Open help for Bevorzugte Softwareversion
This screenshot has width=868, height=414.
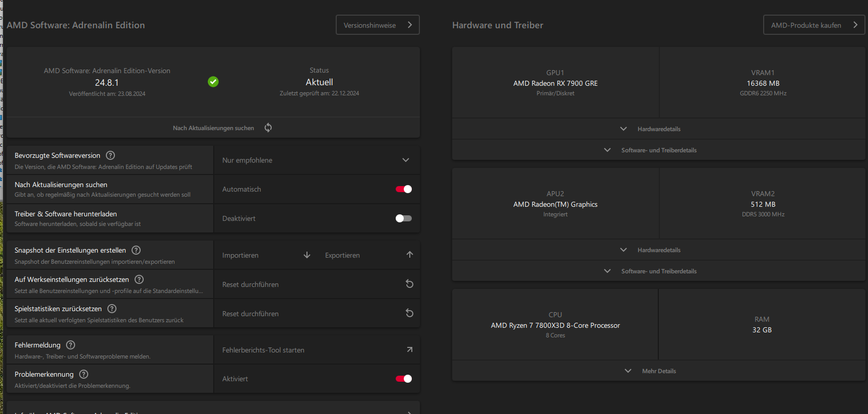110,155
